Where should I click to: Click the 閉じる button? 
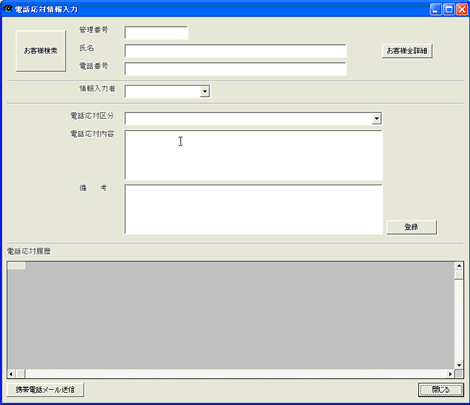pyautogui.click(x=441, y=390)
